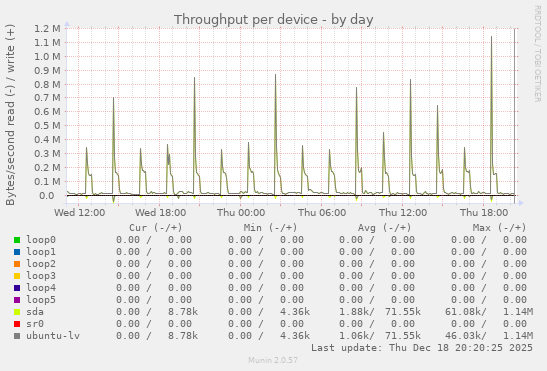Click the 'Thu 12:00' time axis label
The image size is (547, 371).
[403, 213]
